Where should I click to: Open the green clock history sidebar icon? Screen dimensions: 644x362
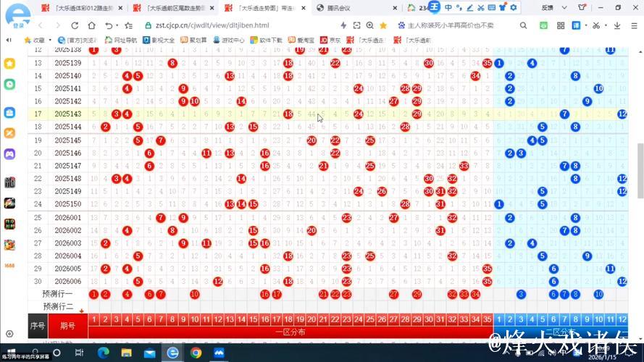tap(10, 84)
